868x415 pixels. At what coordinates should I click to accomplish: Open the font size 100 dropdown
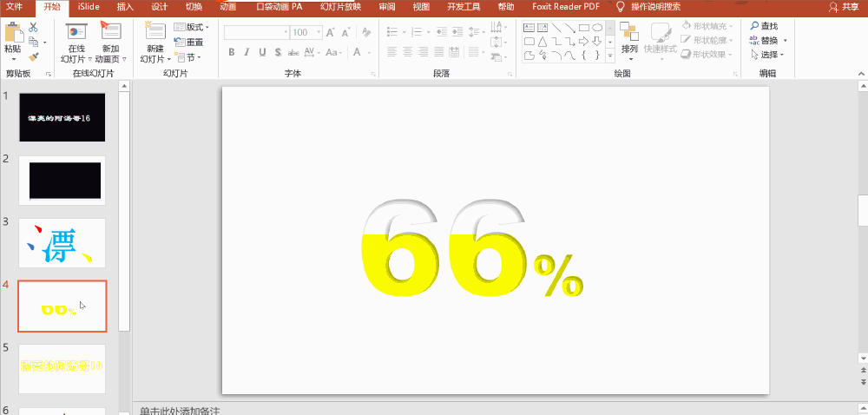click(319, 32)
